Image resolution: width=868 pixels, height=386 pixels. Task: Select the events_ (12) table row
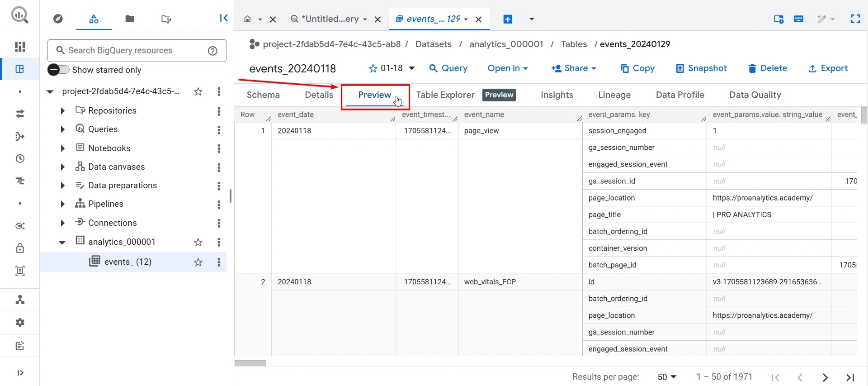133,262
